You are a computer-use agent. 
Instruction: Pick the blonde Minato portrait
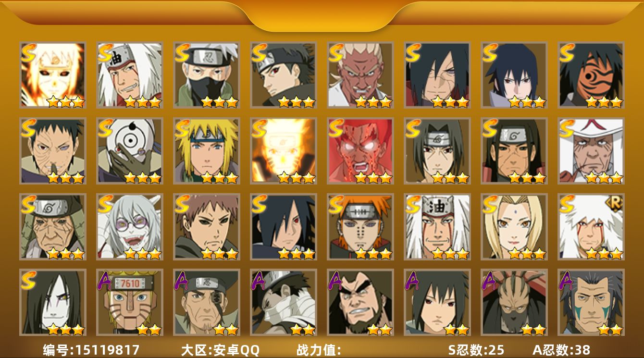point(207,150)
